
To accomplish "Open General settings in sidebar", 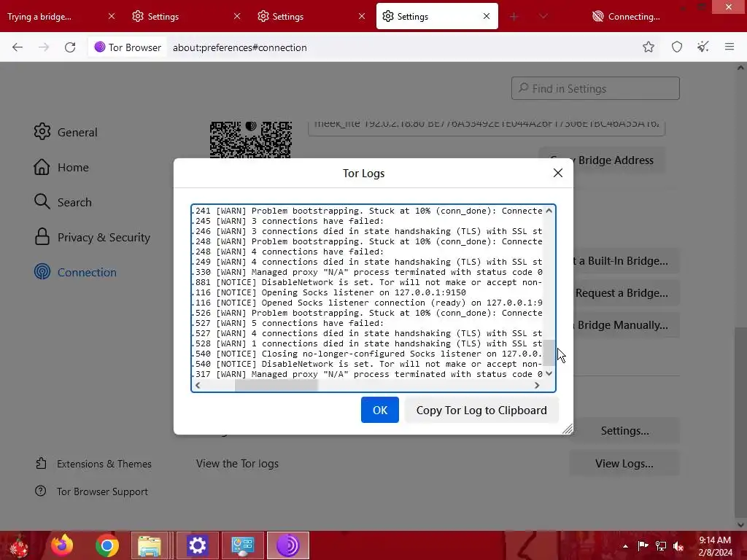I will (66, 132).
